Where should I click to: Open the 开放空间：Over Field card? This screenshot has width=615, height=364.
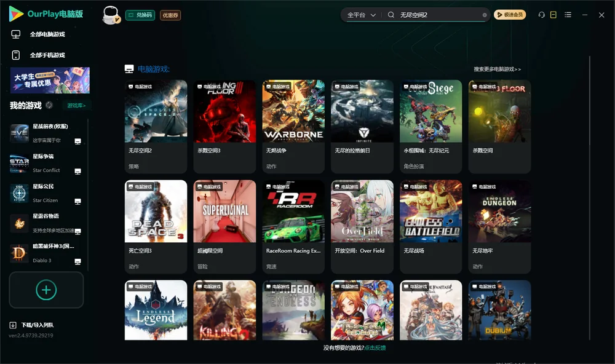click(362, 226)
